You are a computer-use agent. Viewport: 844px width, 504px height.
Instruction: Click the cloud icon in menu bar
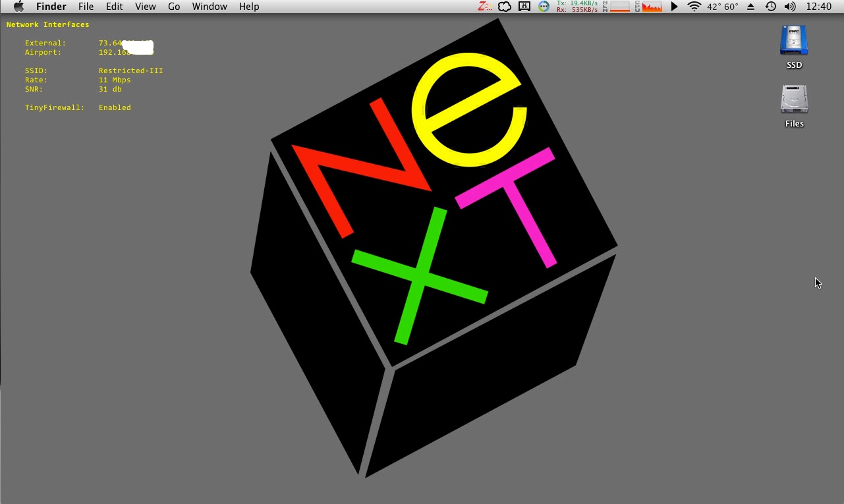tap(505, 7)
